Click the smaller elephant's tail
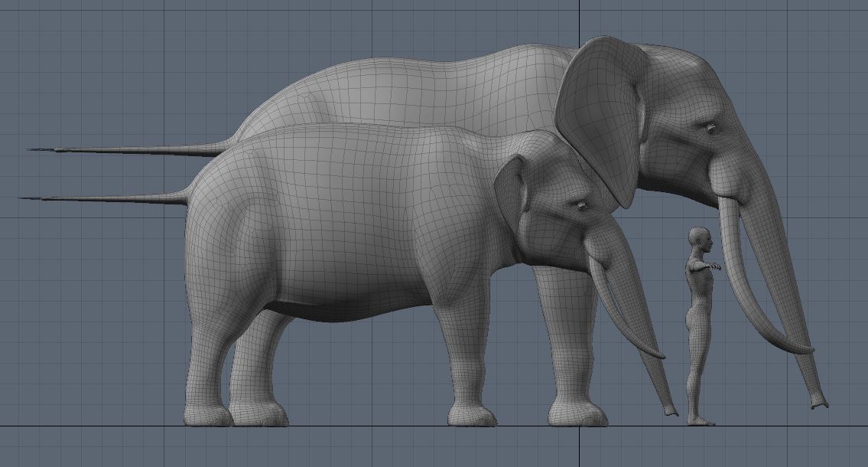 coord(107,199)
